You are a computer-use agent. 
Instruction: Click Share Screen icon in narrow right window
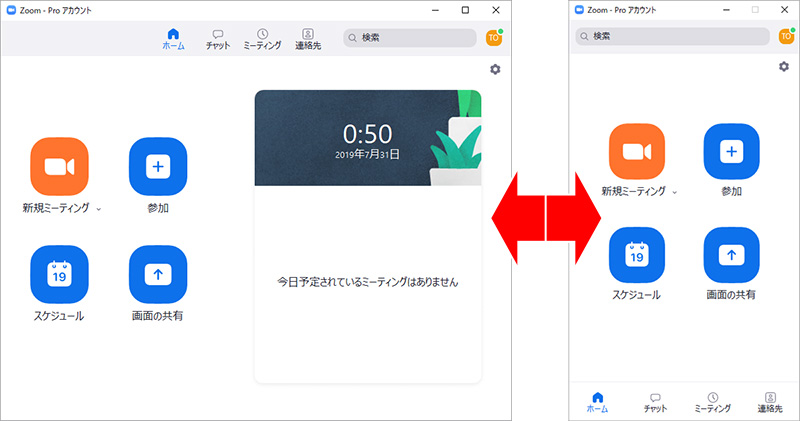point(732,256)
